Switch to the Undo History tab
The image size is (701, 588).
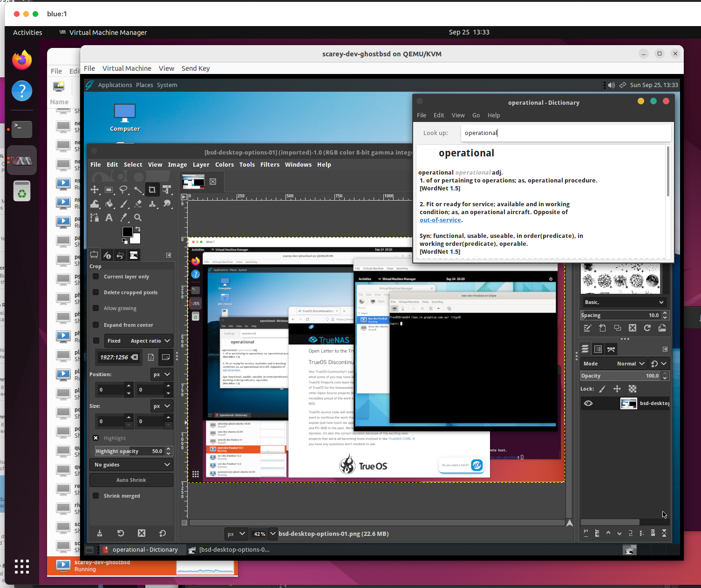(x=120, y=255)
